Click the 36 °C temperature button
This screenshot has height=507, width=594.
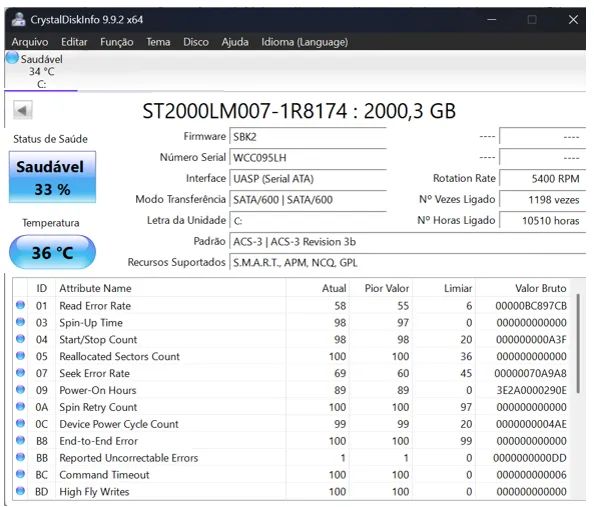point(52,252)
